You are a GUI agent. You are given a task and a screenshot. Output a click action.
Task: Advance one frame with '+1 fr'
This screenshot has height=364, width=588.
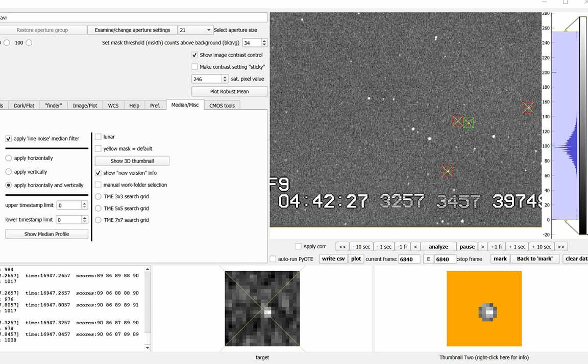[497, 247]
